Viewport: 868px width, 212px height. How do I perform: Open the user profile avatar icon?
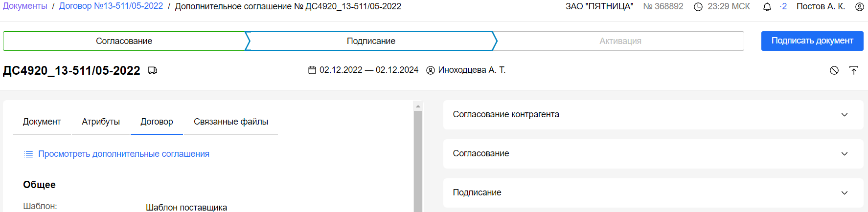point(859,7)
